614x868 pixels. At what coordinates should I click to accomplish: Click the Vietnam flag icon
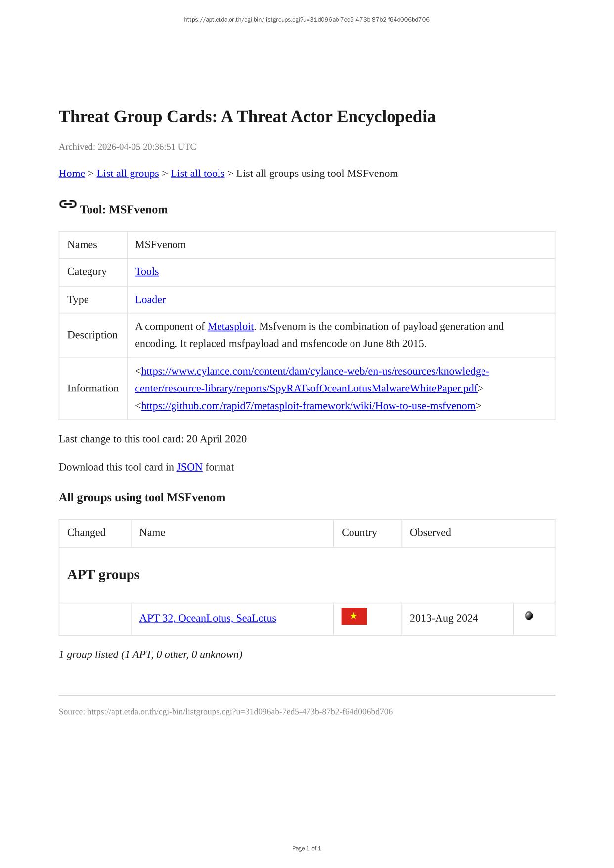[x=354, y=616]
